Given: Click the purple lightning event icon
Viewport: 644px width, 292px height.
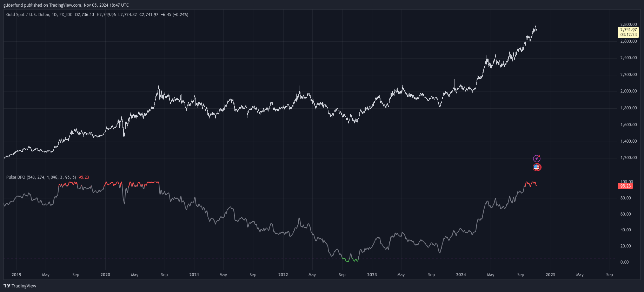Looking at the screenshot, I should [x=537, y=158].
